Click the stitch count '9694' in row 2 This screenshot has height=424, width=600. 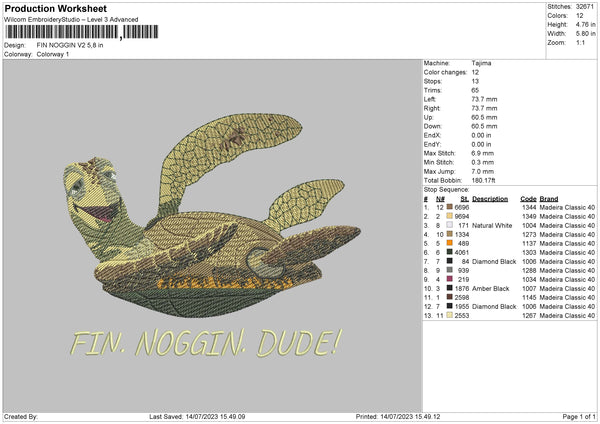tap(461, 217)
